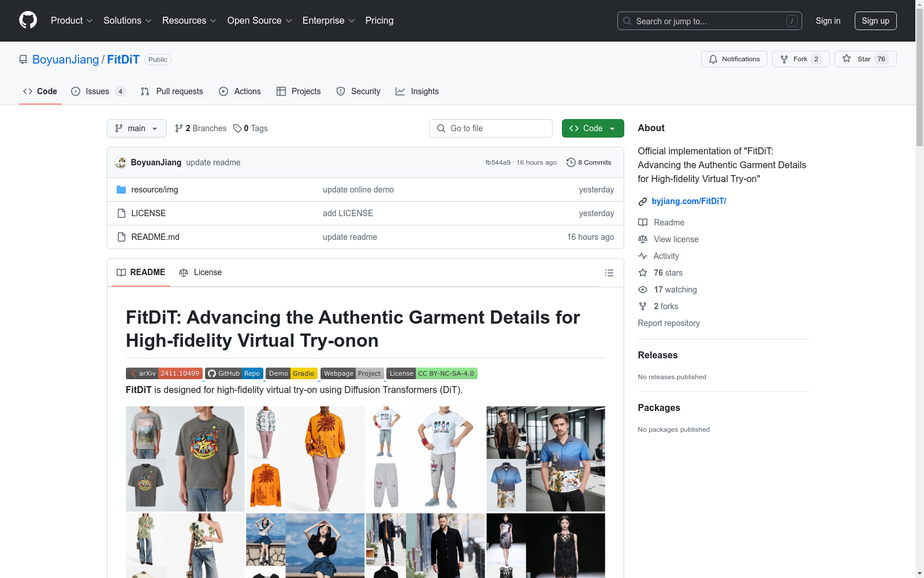Click the License CC BY-NC-SA-4.0 badge
Screen dimensions: 924x578
[432, 373]
